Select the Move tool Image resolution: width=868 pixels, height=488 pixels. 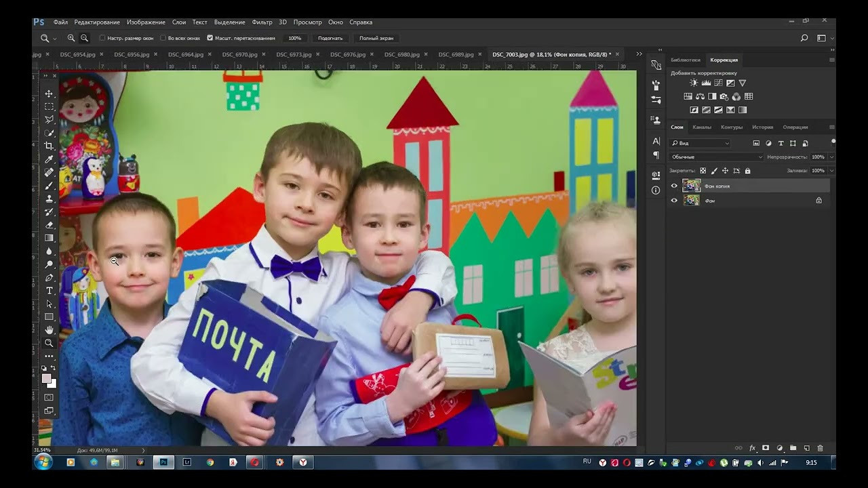point(49,94)
